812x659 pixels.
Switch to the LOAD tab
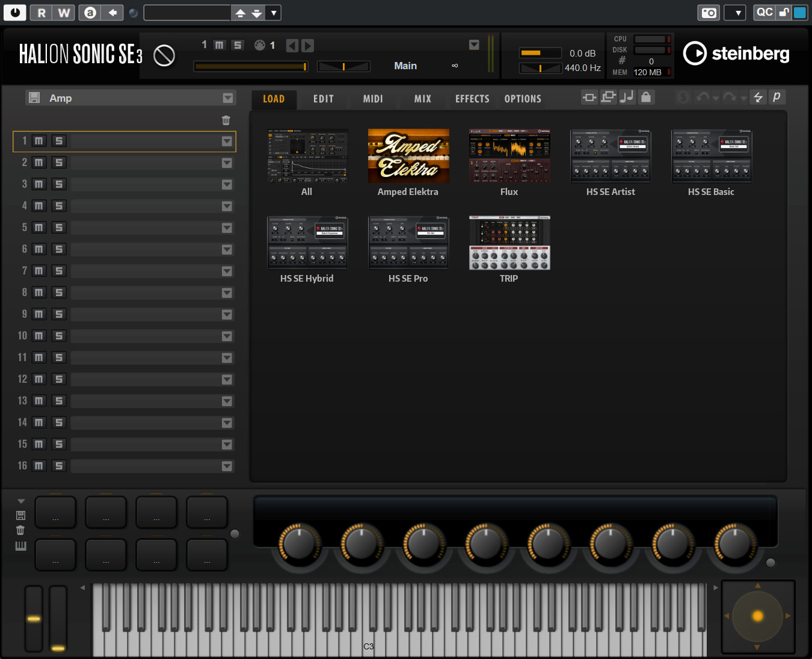(274, 99)
